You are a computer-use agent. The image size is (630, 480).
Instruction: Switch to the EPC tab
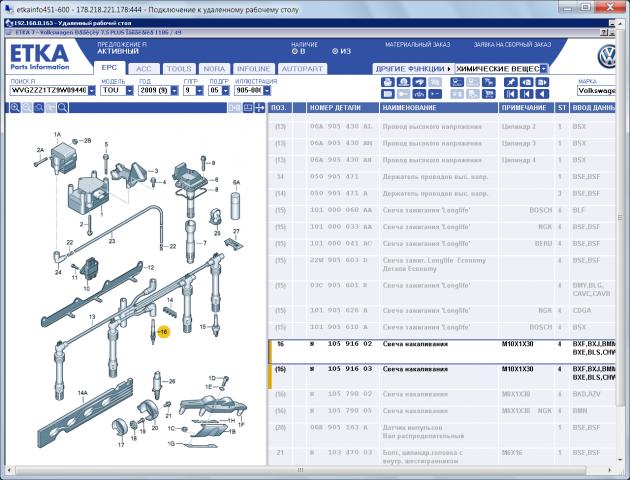click(109, 68)
